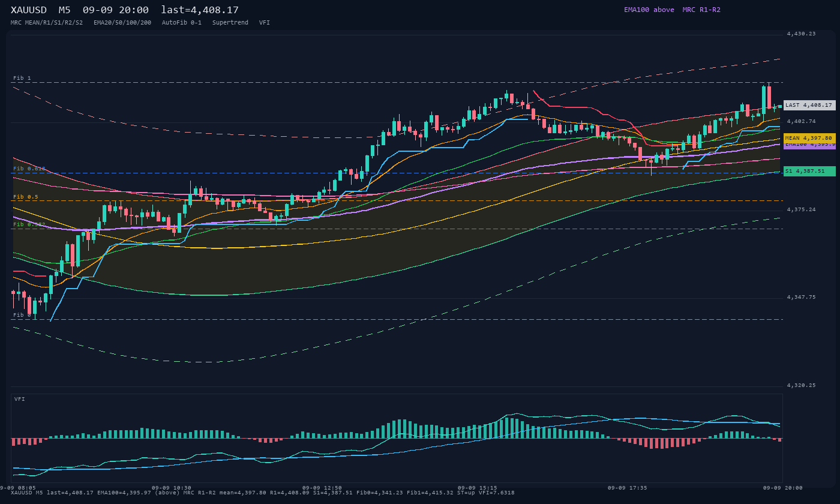840x504 pixels.
Task: Click the bottom status line showing ST=up VFI=7.6318
Action: click(x=263, y=493)
